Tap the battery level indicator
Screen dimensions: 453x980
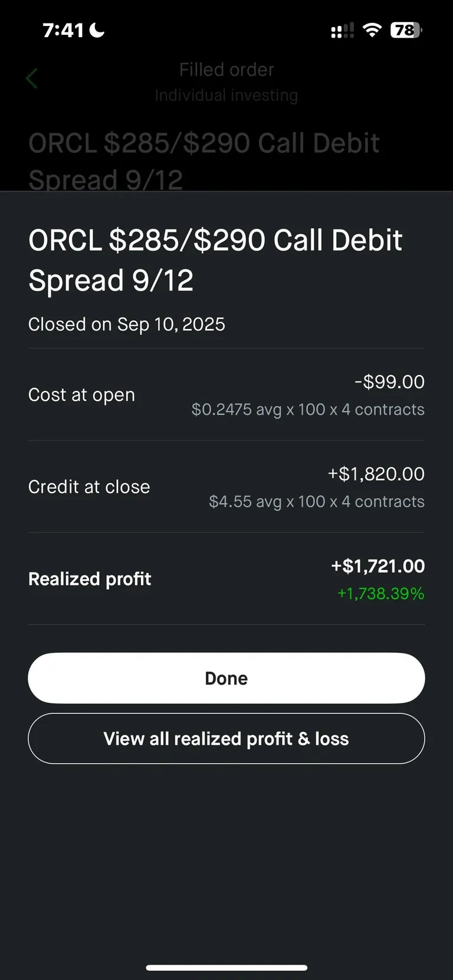coord(406,30)
